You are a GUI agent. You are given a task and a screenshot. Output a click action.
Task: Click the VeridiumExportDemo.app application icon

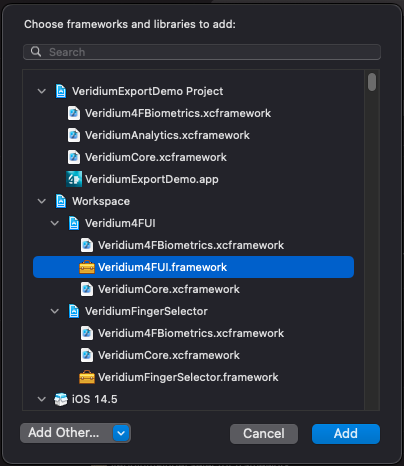74,179
